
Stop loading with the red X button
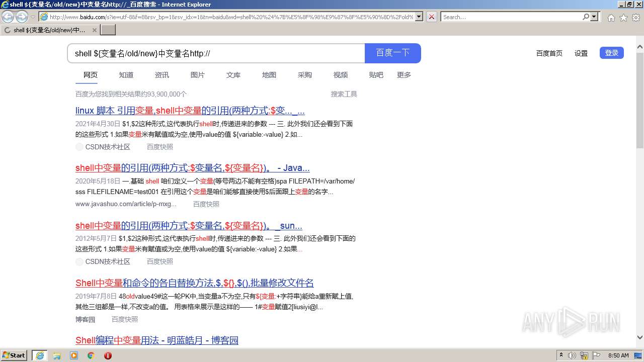[x=431, y=17]
